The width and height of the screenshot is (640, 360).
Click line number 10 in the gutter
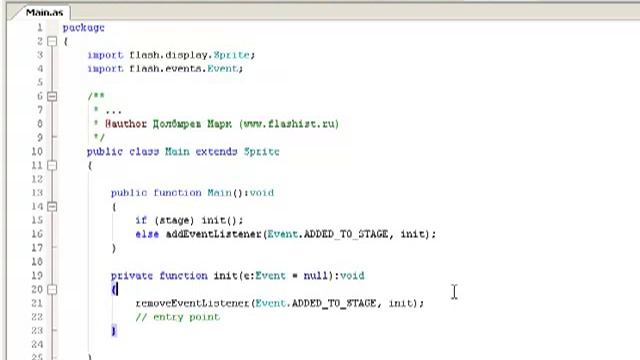coord(37,151)
